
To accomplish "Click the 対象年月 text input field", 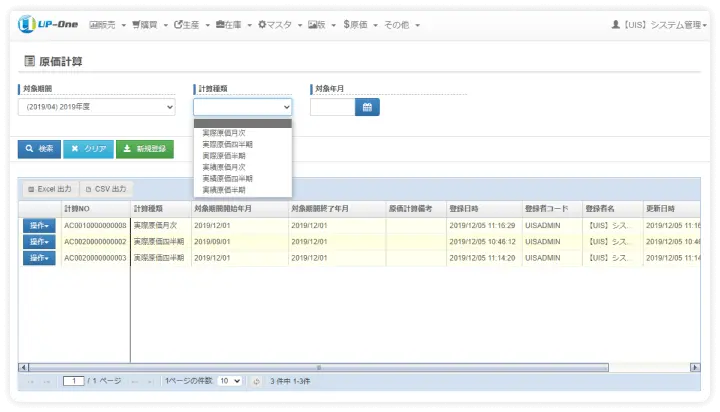I will click(332, 107).
